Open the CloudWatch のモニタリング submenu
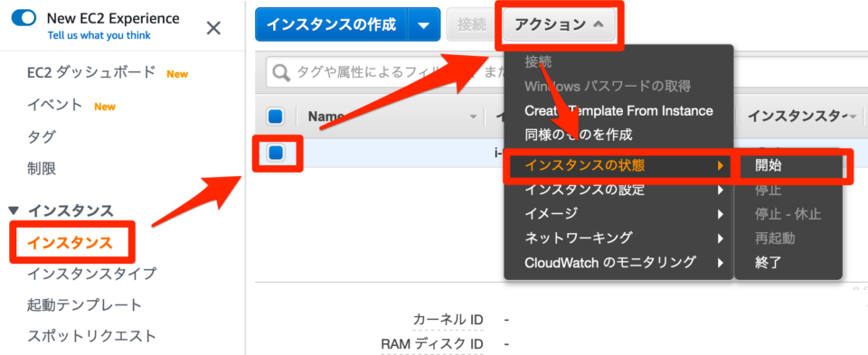The height and width of the screenshot is (355, 868). click(618, 262)
